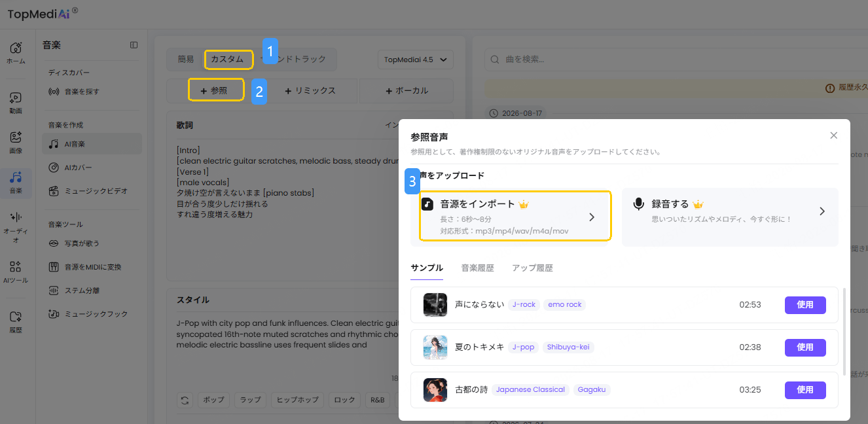Click the J-pop tag
This screenshot has width=868, height=424.
[524, 347]
